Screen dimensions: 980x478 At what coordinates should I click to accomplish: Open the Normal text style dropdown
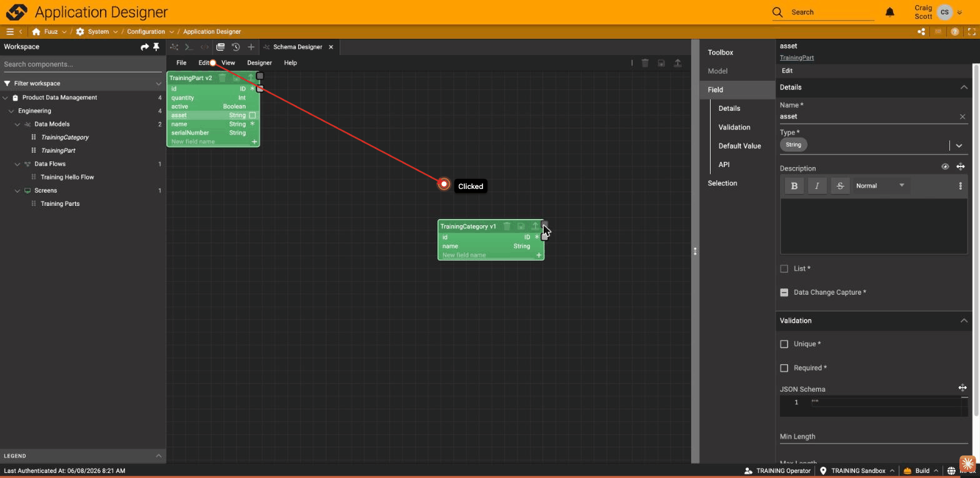click(881, 186)
